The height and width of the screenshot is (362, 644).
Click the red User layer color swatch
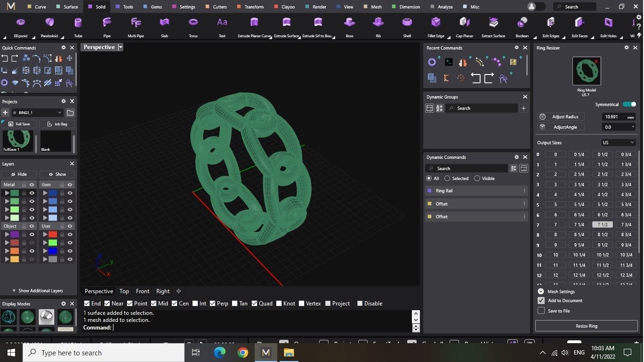tap(53, 234)
